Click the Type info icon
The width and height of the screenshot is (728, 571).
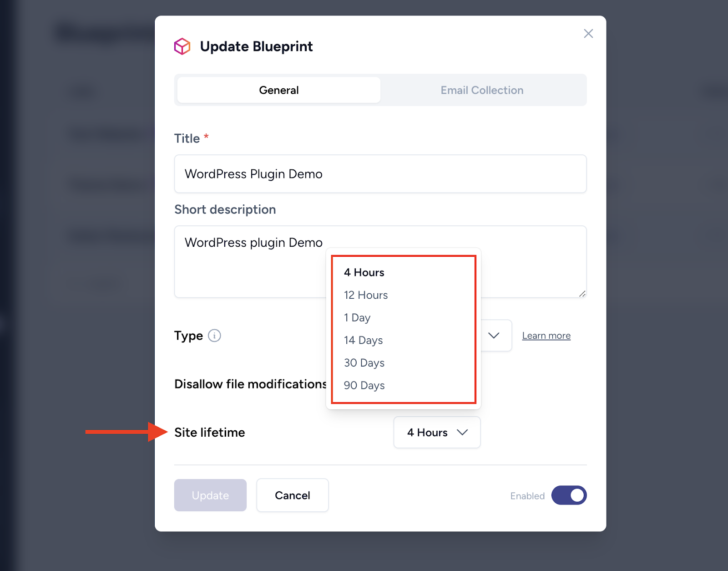pyautogui.click(x=214, y=336)
